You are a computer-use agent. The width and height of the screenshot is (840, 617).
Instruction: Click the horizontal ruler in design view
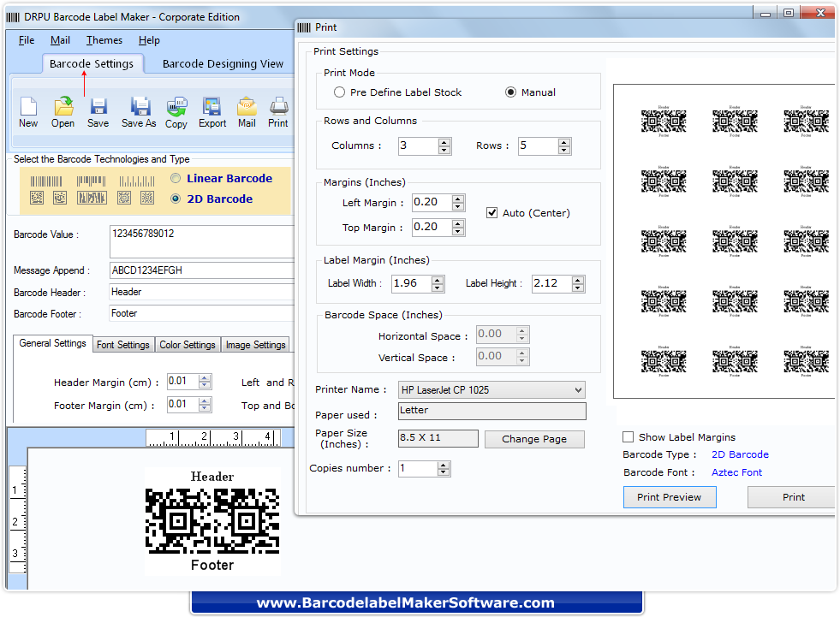tap(213, 437)
